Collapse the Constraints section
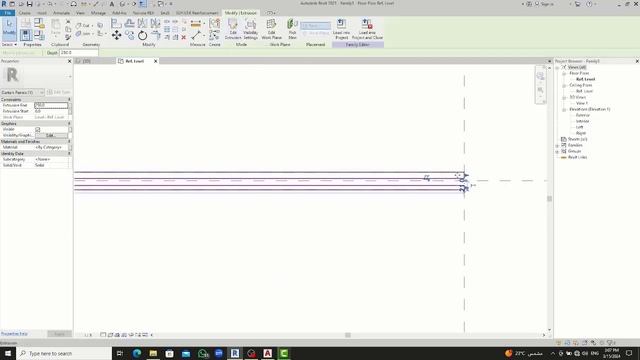The height and width of the screenshot is (360, 640). (69, 100)
